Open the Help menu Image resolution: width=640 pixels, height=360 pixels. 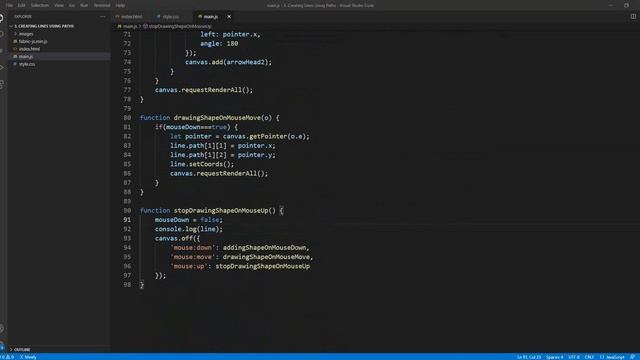tap(120, 5)
